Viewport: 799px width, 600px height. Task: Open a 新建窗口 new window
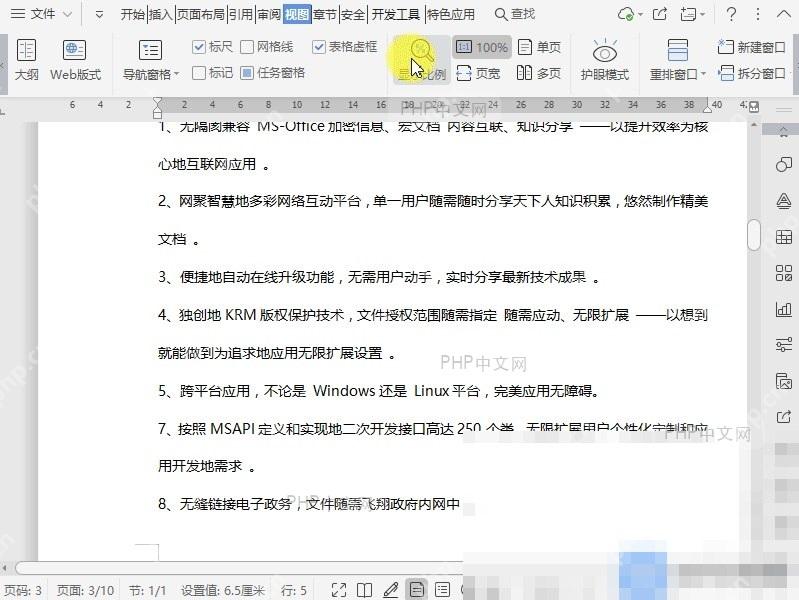(752, 47)
